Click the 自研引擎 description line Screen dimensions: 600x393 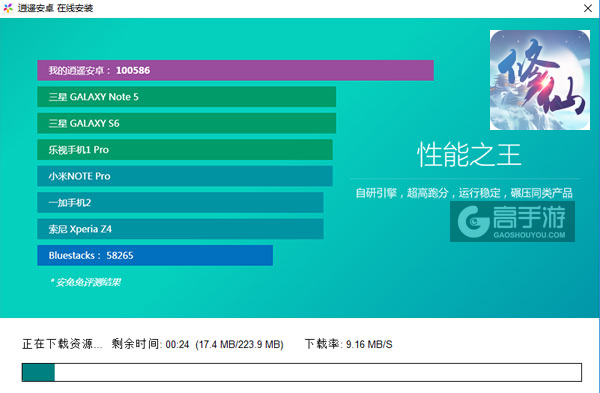coord(464,193)
